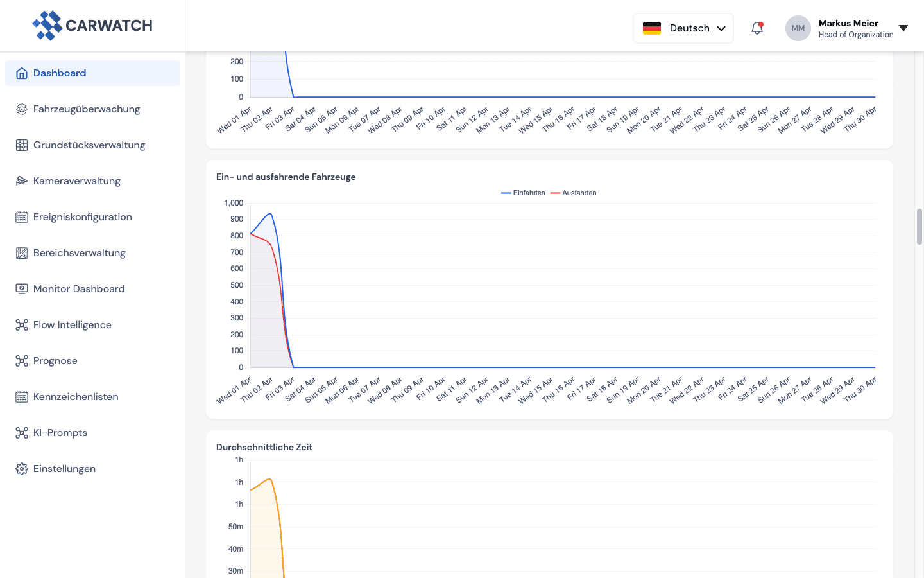Toggle the Ausfahrten legend entry
This screenshot has height=578, width=924.
pos(573,193)
